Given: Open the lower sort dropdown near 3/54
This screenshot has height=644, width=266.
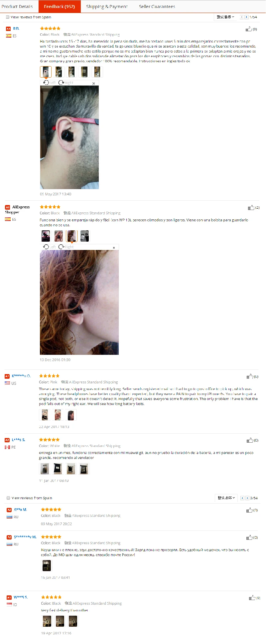Looking at the screenshot, I should tap(226, 498).
